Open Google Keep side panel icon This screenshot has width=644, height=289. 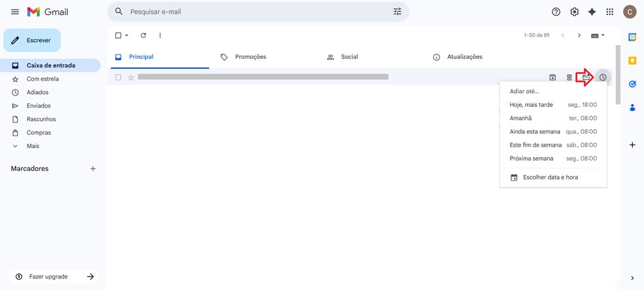[x=632, y=60]
